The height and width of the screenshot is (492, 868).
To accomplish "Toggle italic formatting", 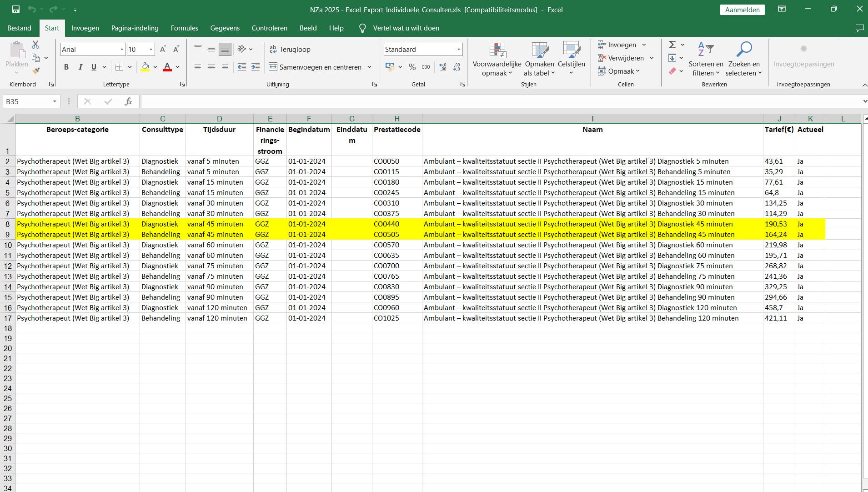I will 80,67.
